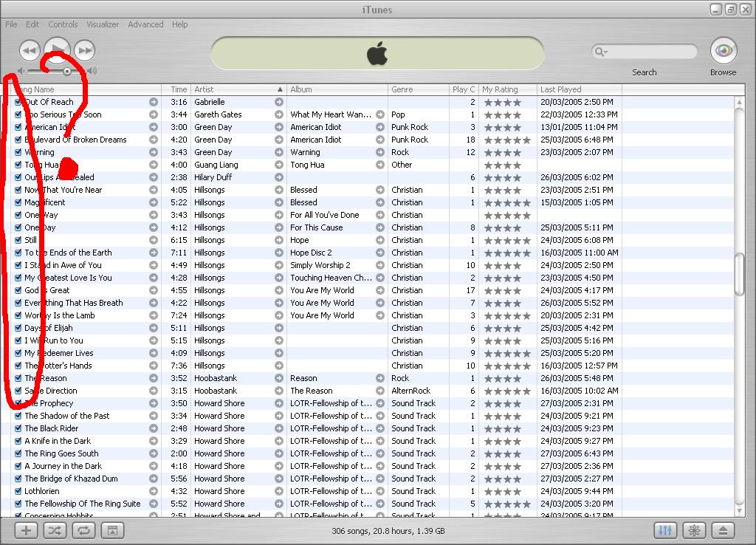The image size is (756, 545).
Task: Uncheck the Out Of Reach song checkbox
Action: (x=18, y=102)
